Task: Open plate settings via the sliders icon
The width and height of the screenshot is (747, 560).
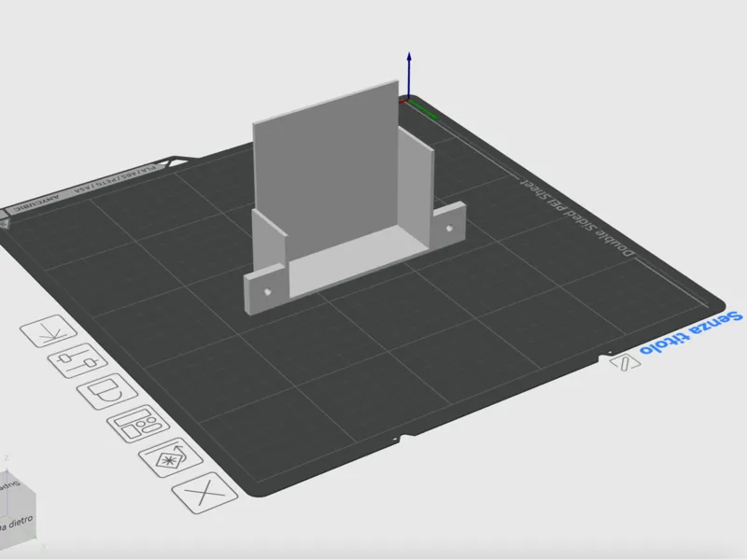Action: [x=78, y=360]
